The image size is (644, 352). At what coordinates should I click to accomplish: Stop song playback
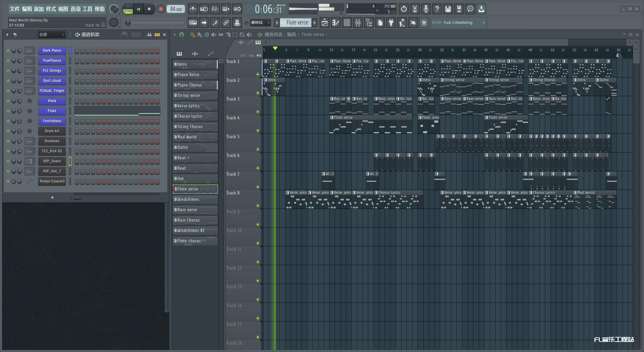coord(149,9)
